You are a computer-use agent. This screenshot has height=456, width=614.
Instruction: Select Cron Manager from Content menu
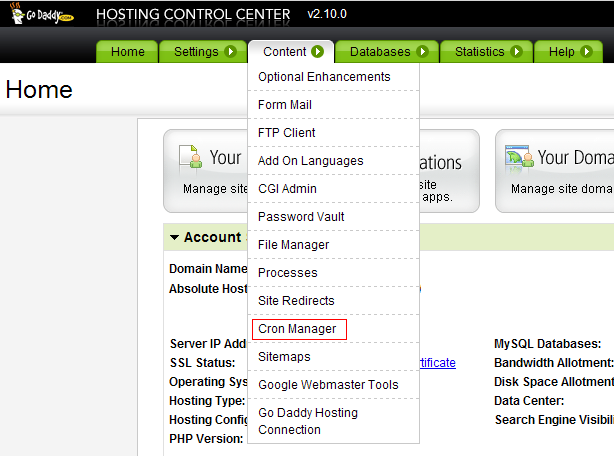(297, 329)
